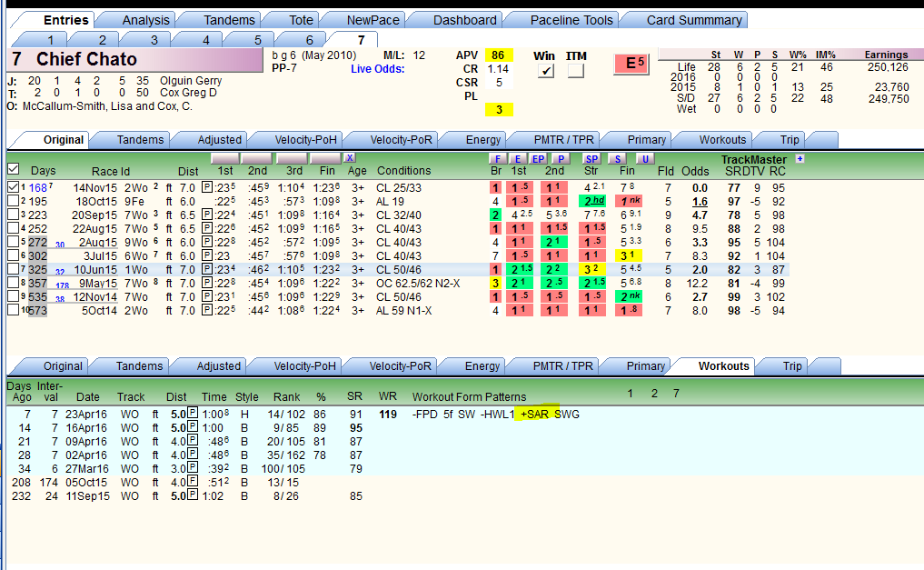This screenshot has height=570, width=924.
Task: Click the P surface icon for 23Apr16 workout
Action: coord(192,414)
